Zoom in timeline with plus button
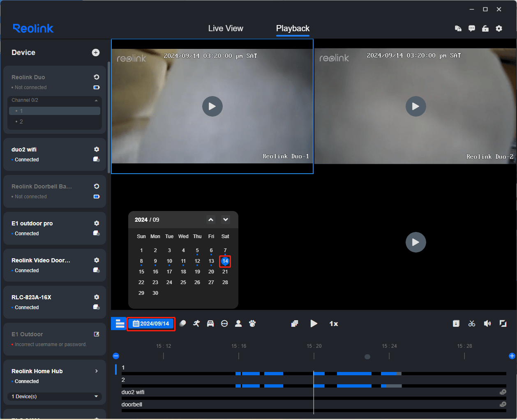Image resolution: width=517 pixels, height=420 pixels. (512, 356)
